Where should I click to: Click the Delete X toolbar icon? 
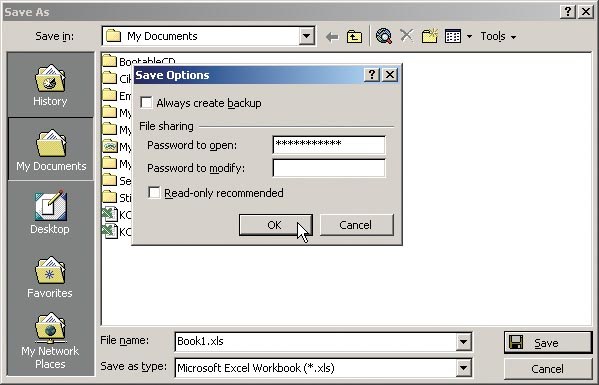click(x=407, y=36)
